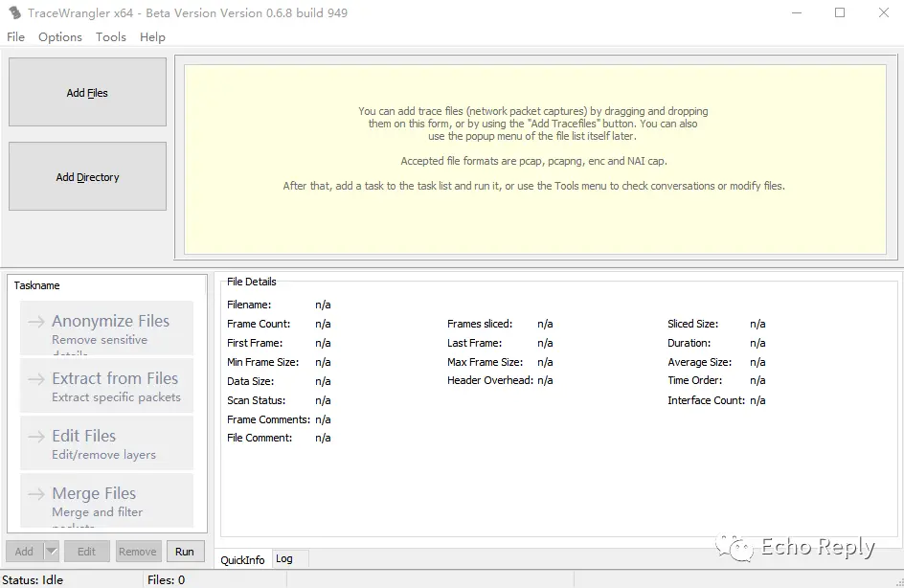The height and width of the screenshot is (588, 904).
Task: Click the Frame Comments label
Action: coord(269,419)
